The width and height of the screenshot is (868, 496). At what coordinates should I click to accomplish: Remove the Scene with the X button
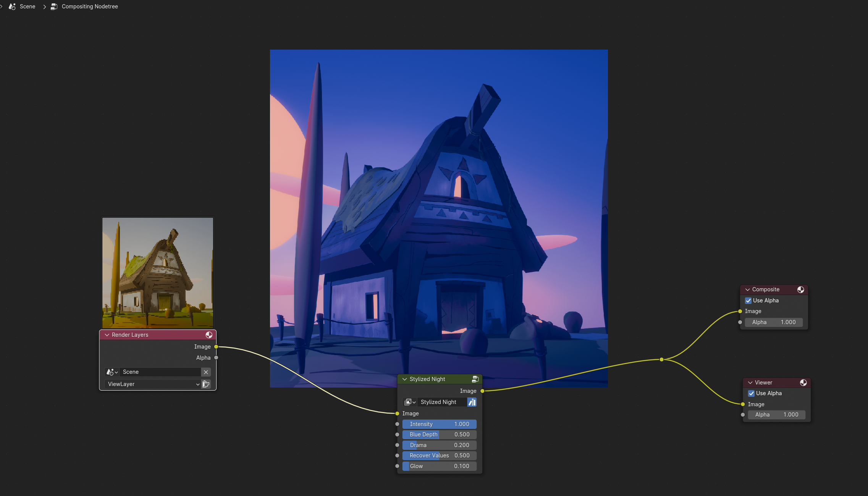click(x=206, y=372)
